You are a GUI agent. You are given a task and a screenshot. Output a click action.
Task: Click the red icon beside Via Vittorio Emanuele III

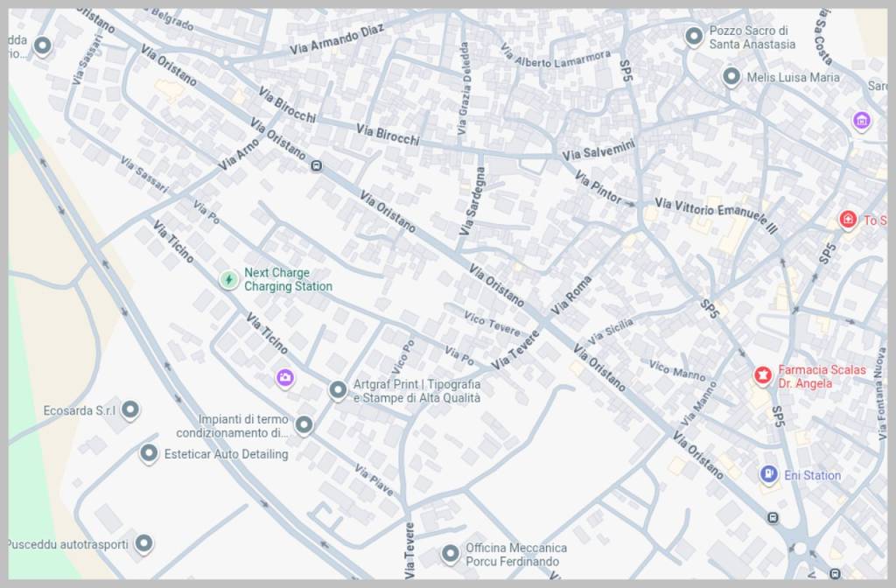(x=847, y=220)
